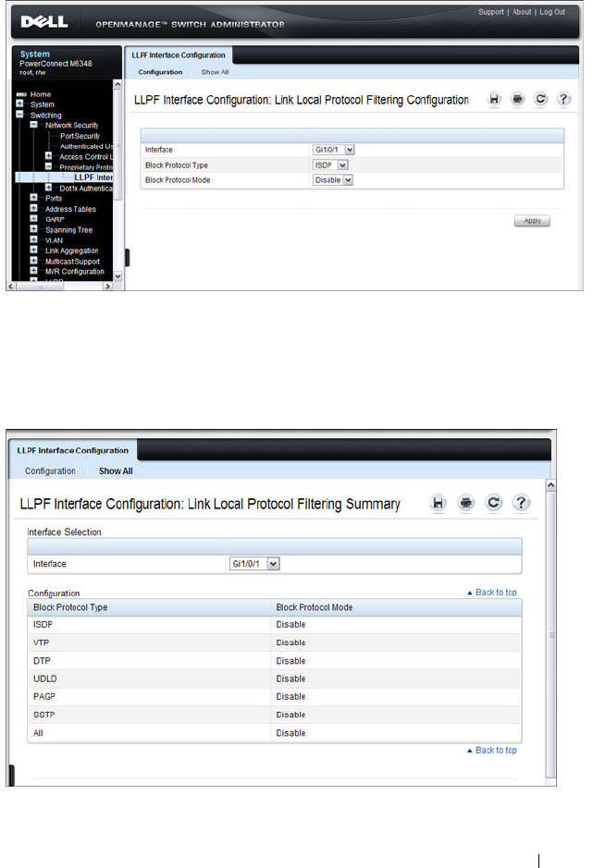The height and width of the screenshot is (868, 593).
Task: Click the UDLD row in summary table
Action: click(x=275, y=679)
